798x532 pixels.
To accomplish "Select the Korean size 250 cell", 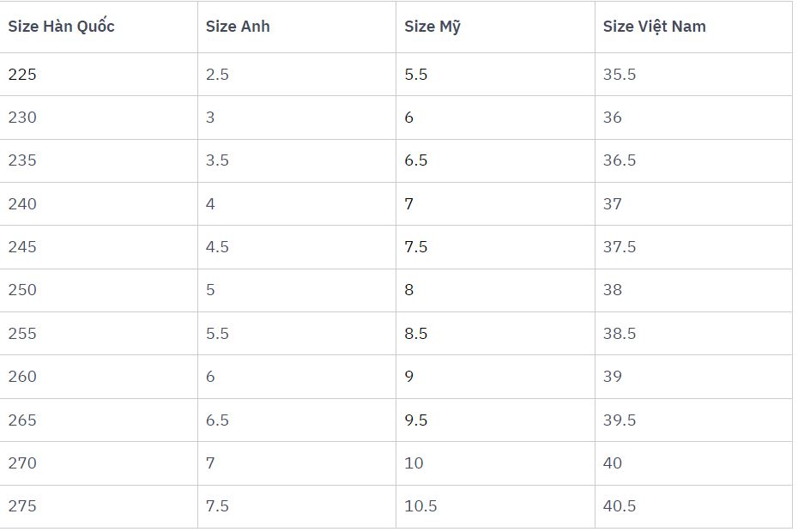I will 22,290.
